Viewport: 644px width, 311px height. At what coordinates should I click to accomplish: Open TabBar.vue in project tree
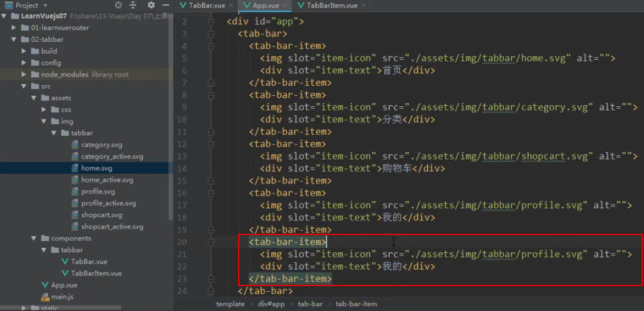coord(89,262)
